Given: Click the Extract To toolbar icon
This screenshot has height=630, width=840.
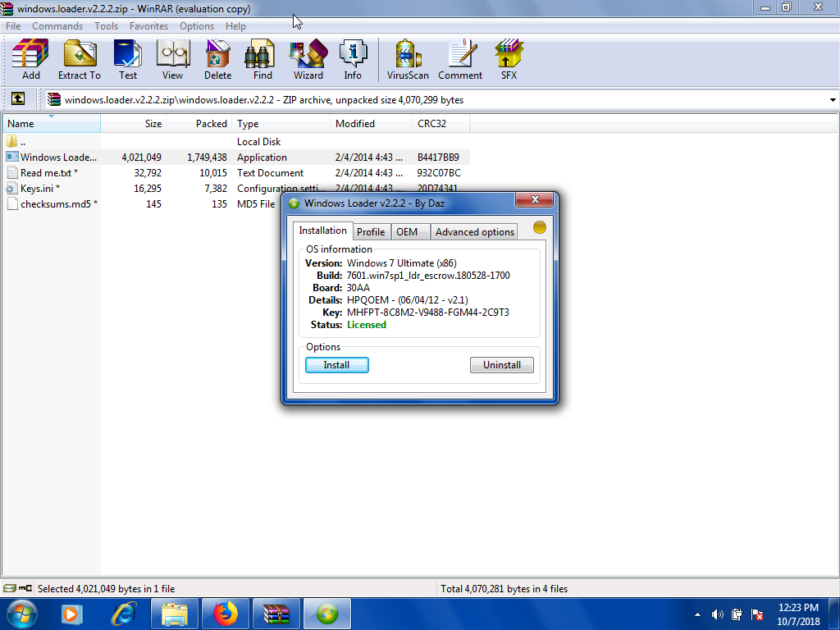Looking at the screenshot, I should [x=80, y=59].
